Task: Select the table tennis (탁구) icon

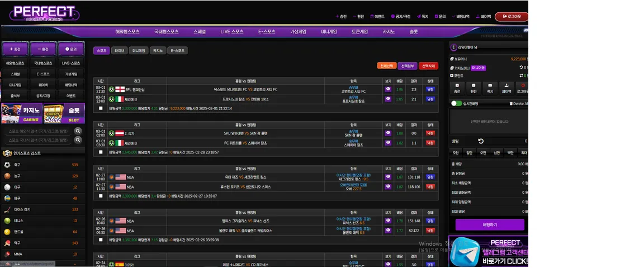Action: click(x=7, y=243)
